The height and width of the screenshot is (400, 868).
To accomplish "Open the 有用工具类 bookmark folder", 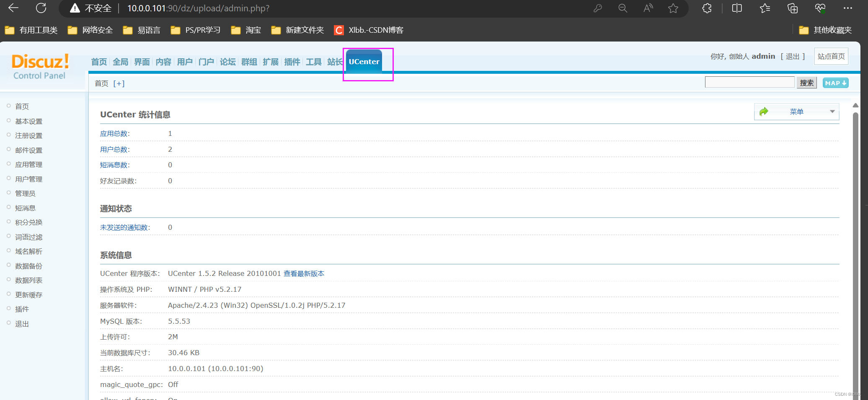I will [31, 30].
